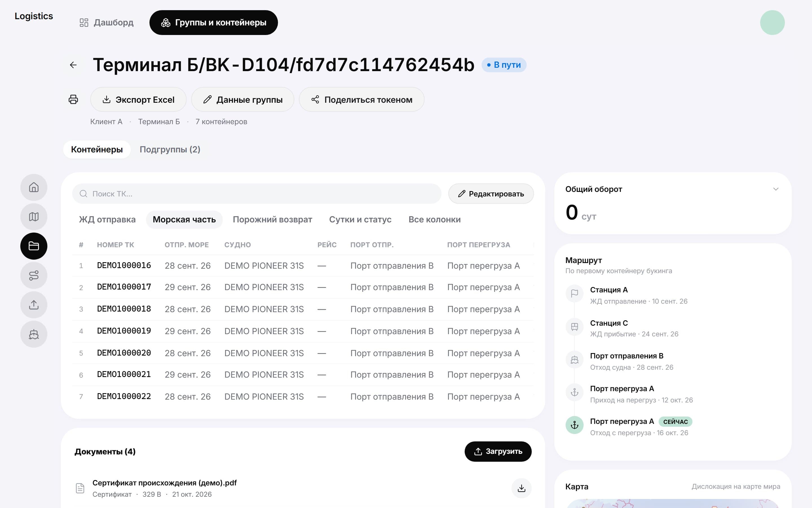Click the printer icon
The height and width of the screenshot is (508, 812).
(73, 99)
